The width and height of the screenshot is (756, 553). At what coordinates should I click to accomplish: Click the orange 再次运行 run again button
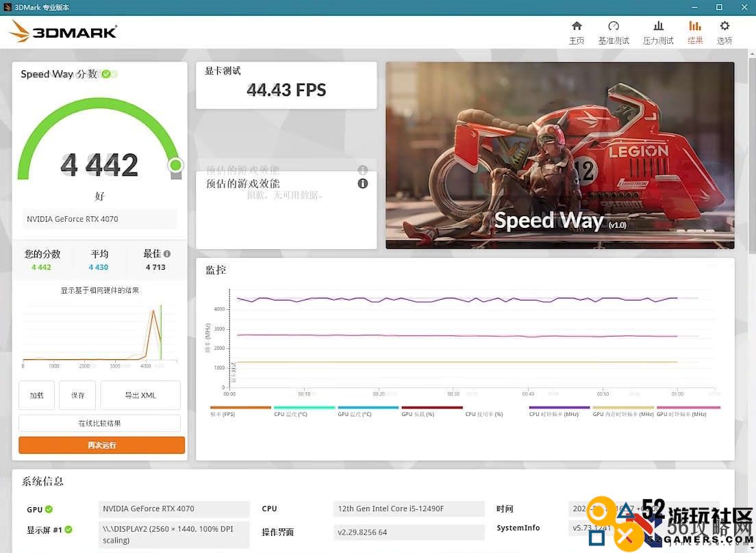point(102,445)
